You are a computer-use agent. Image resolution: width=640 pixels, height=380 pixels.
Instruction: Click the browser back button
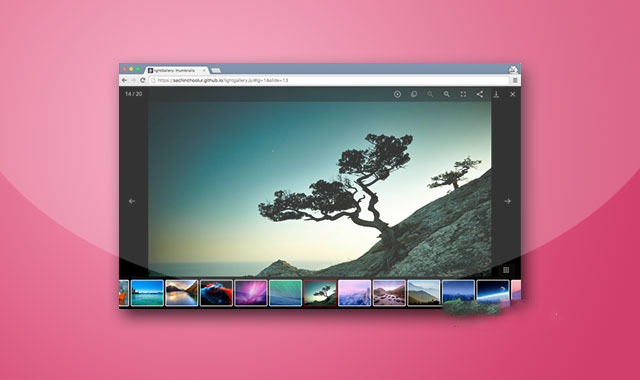[124, 80]
